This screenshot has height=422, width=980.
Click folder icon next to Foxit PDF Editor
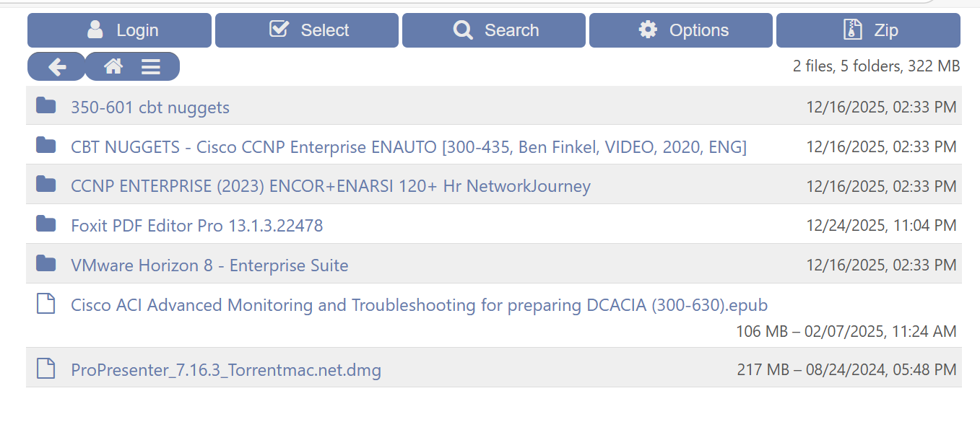click(46, 224)
